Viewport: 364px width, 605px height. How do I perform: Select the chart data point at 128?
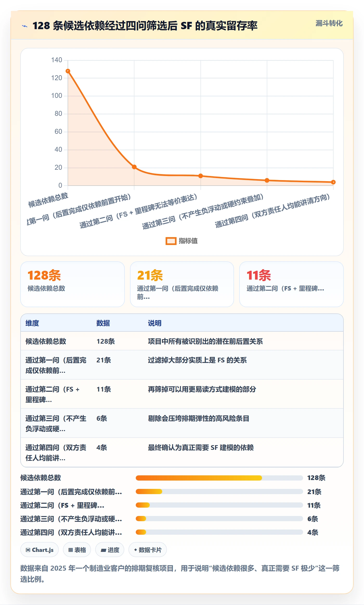(68, 71)
